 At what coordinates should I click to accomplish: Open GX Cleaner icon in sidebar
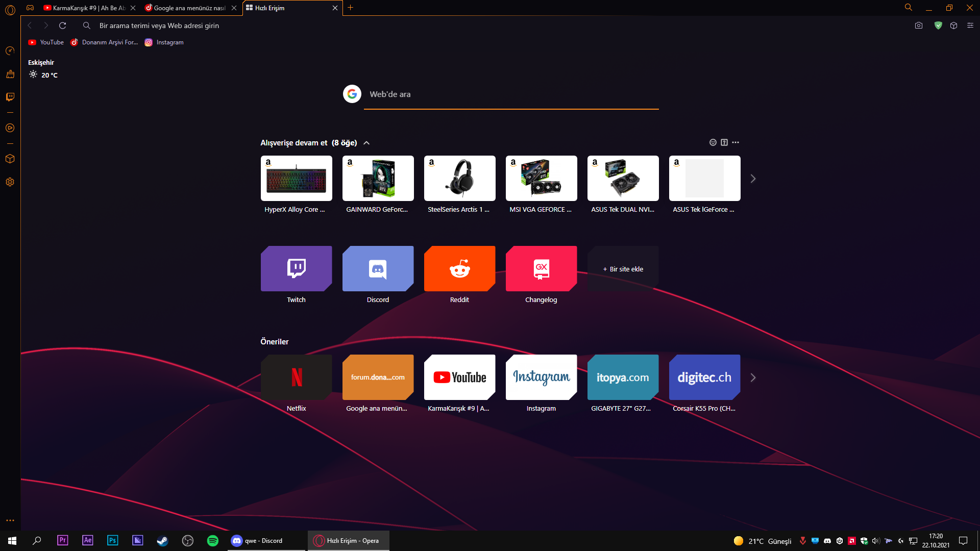click(x=10, y=74)
